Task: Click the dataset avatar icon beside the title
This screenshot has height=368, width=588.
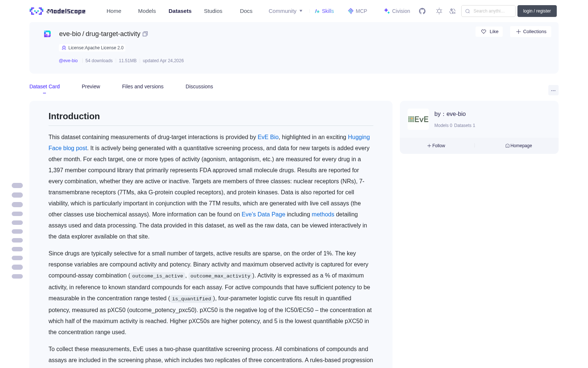Action: [47, 34]
